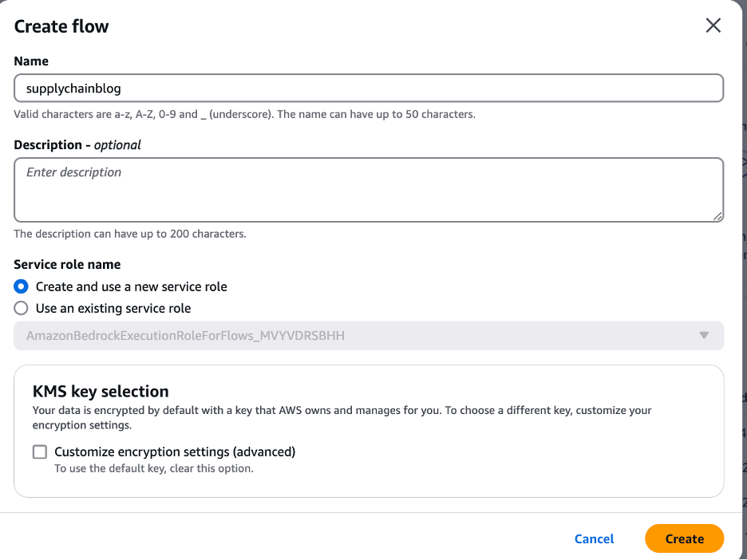747x560 pixels.
Task: Focus the Description text area
Action: pos(368,189)
